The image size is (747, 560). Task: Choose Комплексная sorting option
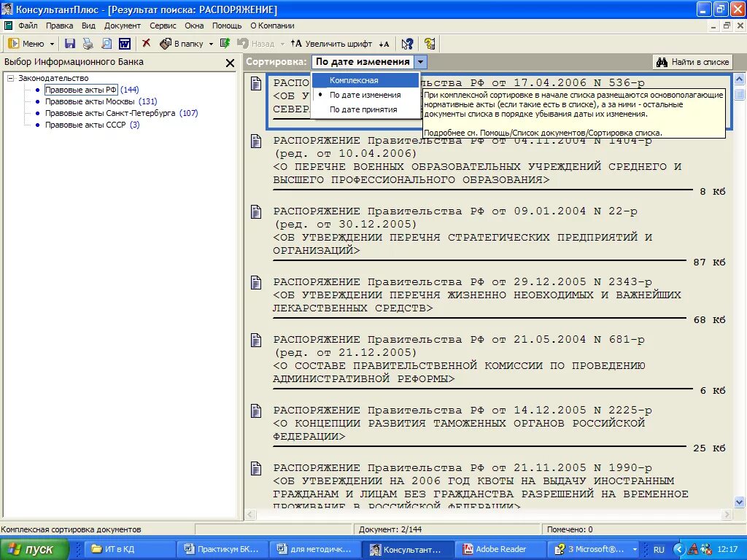pyautogui.click(x=365, y=80)
